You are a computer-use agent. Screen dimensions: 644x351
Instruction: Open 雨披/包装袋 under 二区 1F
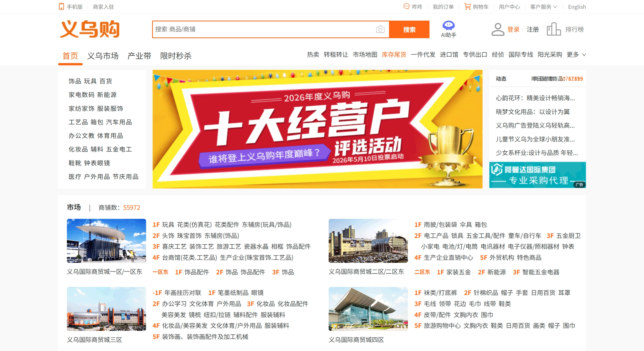[440, 225]
